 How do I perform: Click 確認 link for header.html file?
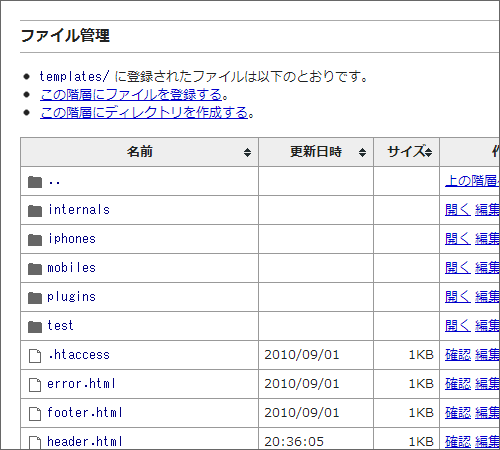[x=458, y=442]
